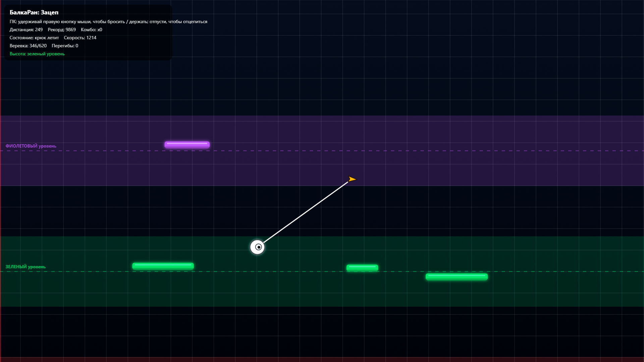Viewport: 644px width, 362px height.
Task: Click the "Перегибы: 0" counter
Action: click(x=65, y=46)
